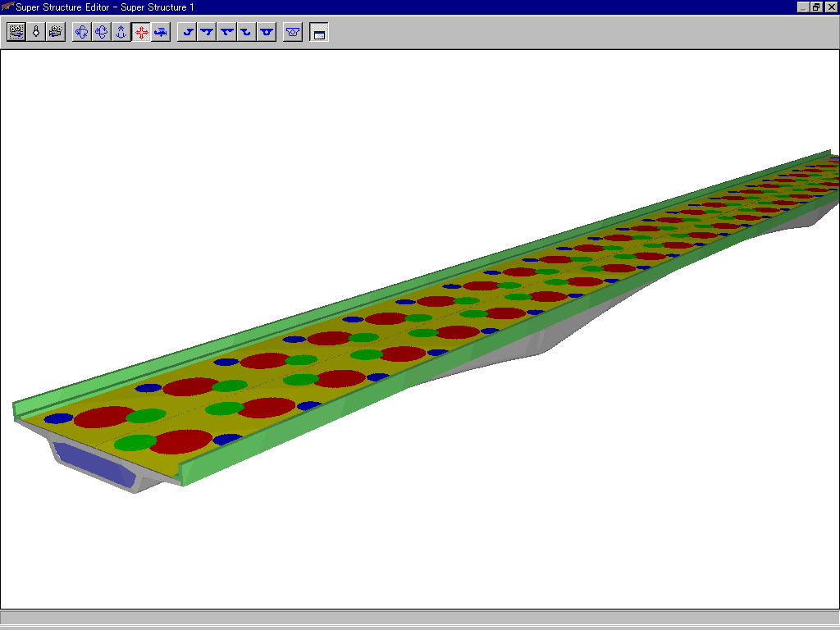The height and width of the screenshot is (630, 840).
Task: Show the left-flange cross-section view
Action: point(207,32)
